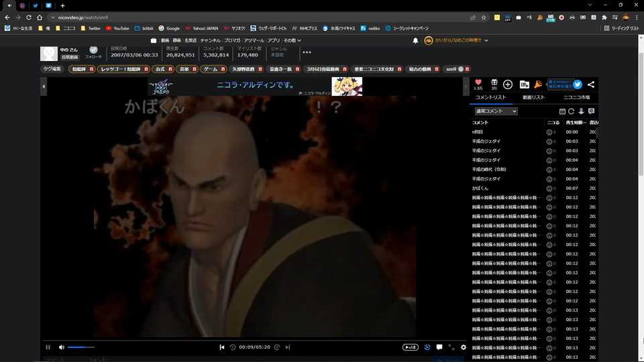The width and height of the screenshot is (644, 362).
Task: Jump to the video start
Action: pyautogui.click(x=222, y=347)
